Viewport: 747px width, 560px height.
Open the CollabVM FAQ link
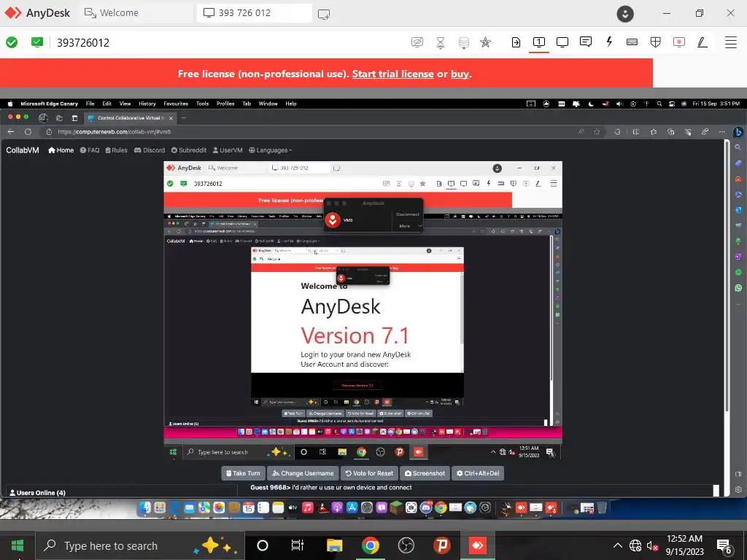coord(90,150)
